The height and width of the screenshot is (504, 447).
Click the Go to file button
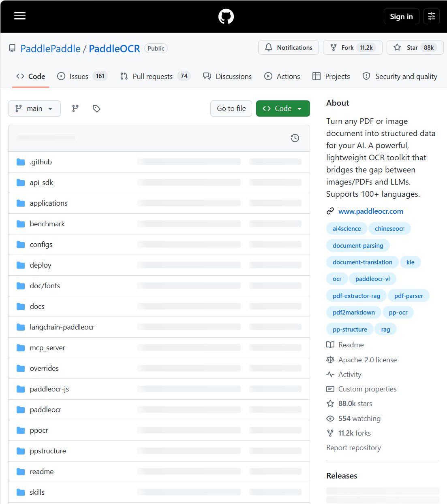coord(231,108)
